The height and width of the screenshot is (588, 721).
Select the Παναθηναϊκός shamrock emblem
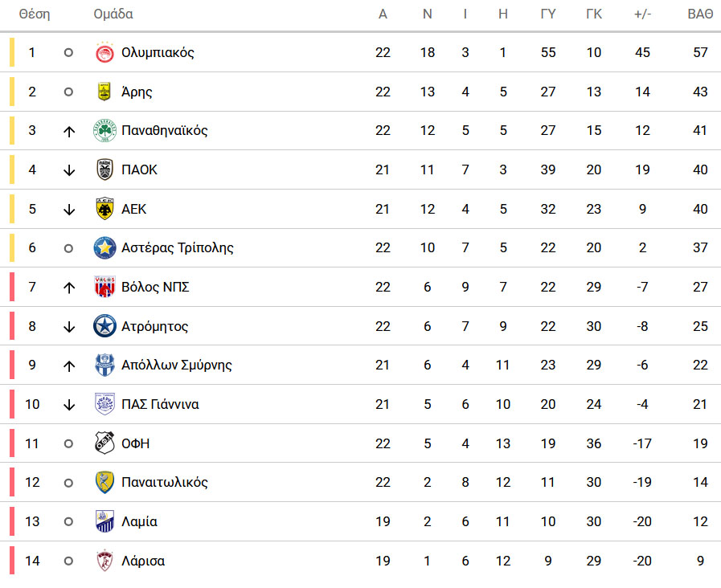tap(104, 130)
